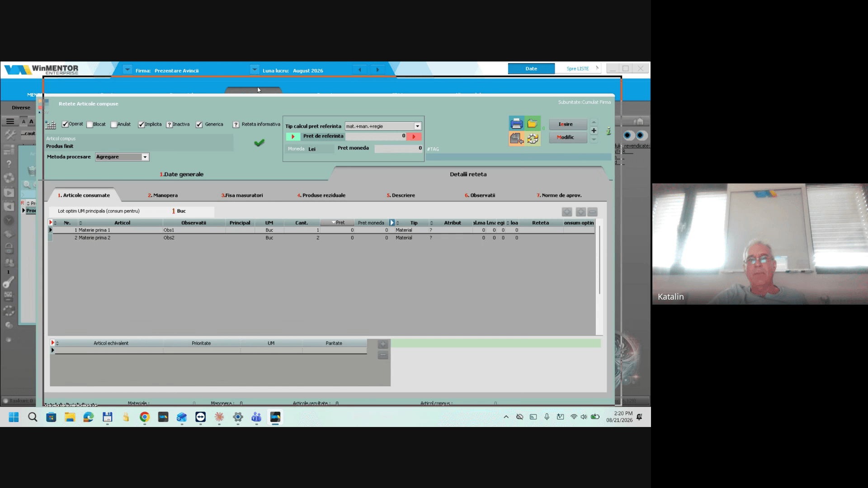Click the Iesire button
The image size is (868, 488).
click(x=568, y=124)
